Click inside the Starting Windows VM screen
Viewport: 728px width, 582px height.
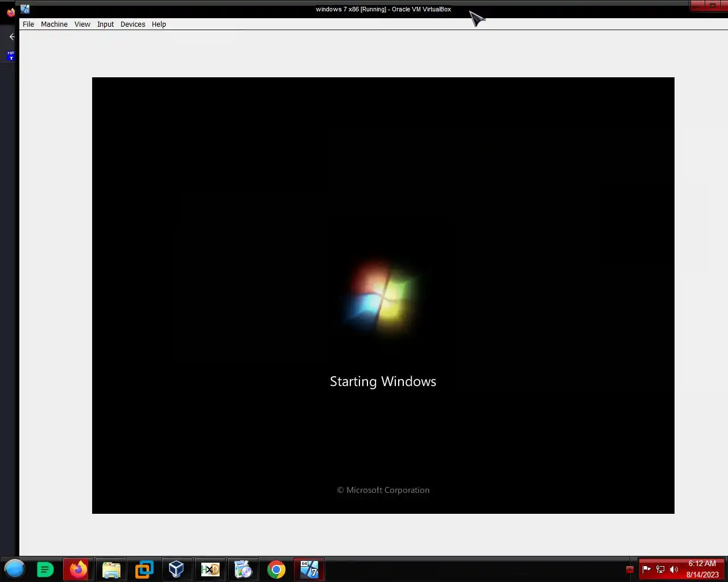pyautogui.click(x=383, y=296)
